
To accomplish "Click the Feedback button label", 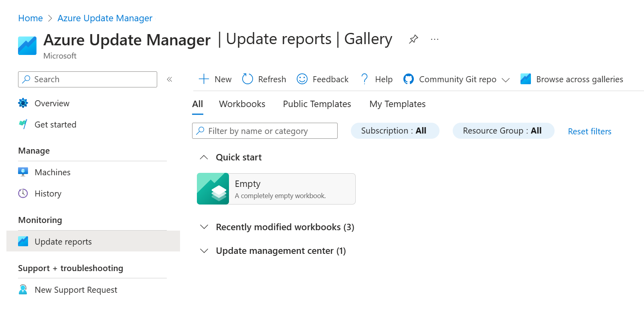I will click(x=330, y=79).
